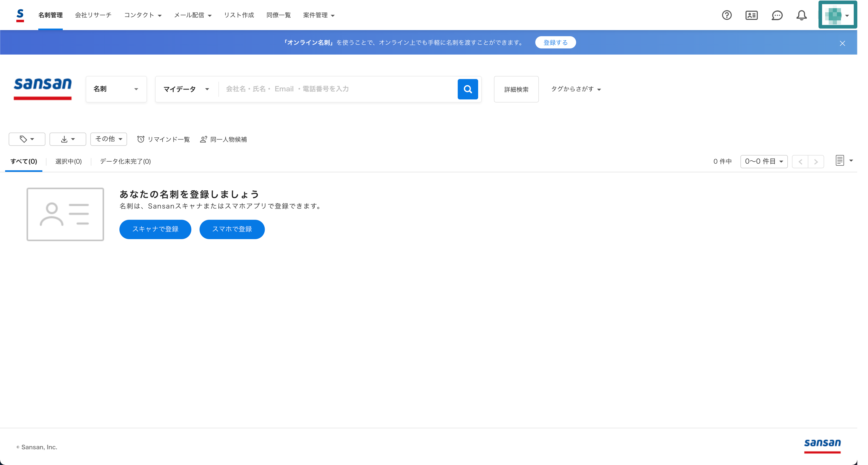Click the Sansan S logo in navbar
The height and width of the screenshot is (465, 868).
coord(20,16)
